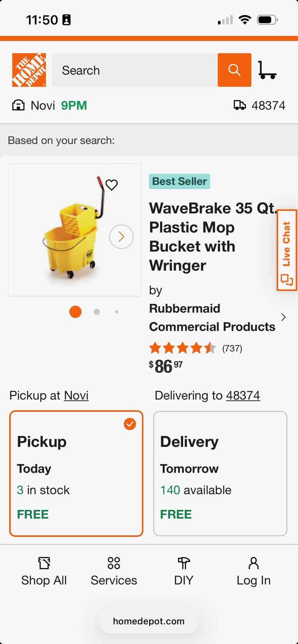Viewport: 298px width, 644px height.
Task: Jump to the second image dot
Action: point(97,312)
